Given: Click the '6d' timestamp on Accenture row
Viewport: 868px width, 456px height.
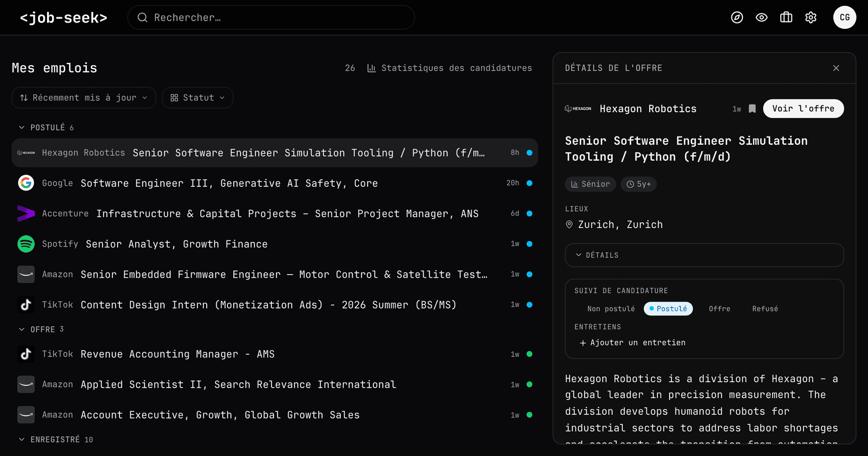Looking at the screenshot, I should click(x=515, y=214).
